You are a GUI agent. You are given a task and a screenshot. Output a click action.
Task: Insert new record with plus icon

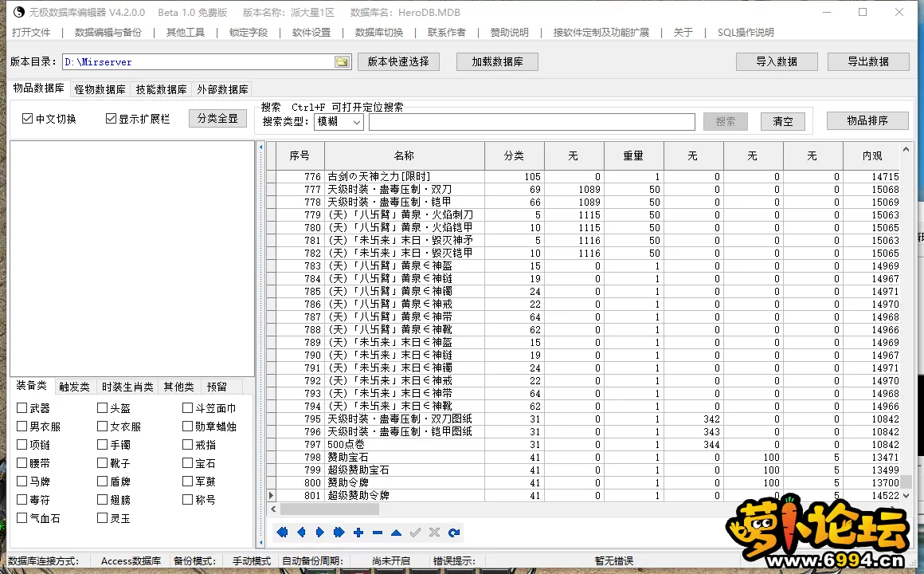[x=358, y=533]
